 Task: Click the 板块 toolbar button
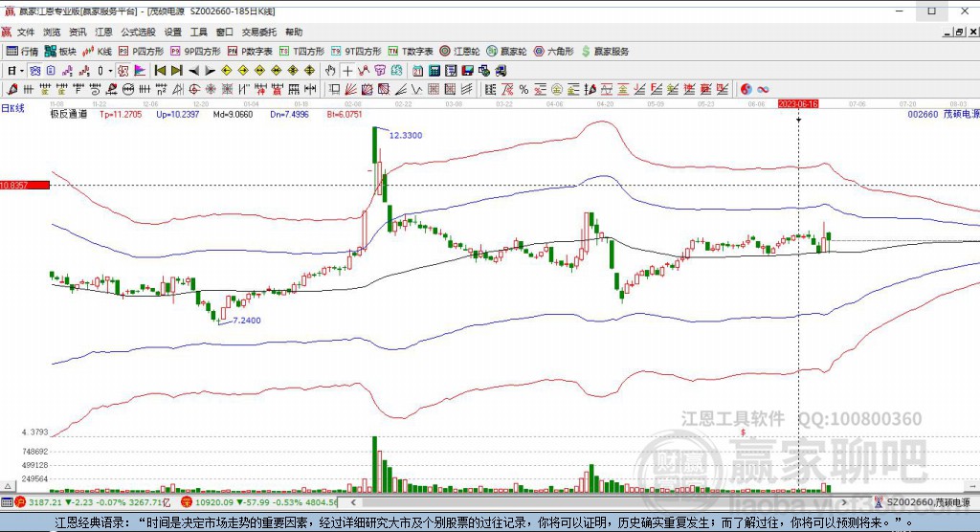(60, 52)
